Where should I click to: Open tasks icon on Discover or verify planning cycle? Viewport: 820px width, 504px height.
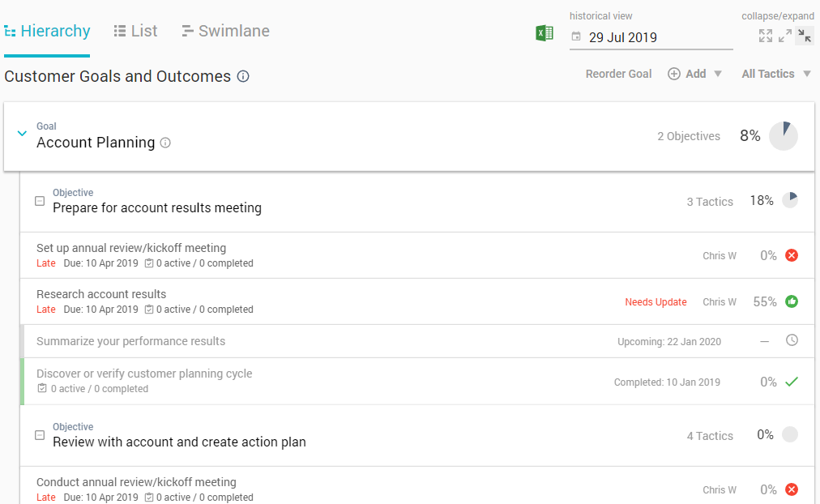point(42,388)
